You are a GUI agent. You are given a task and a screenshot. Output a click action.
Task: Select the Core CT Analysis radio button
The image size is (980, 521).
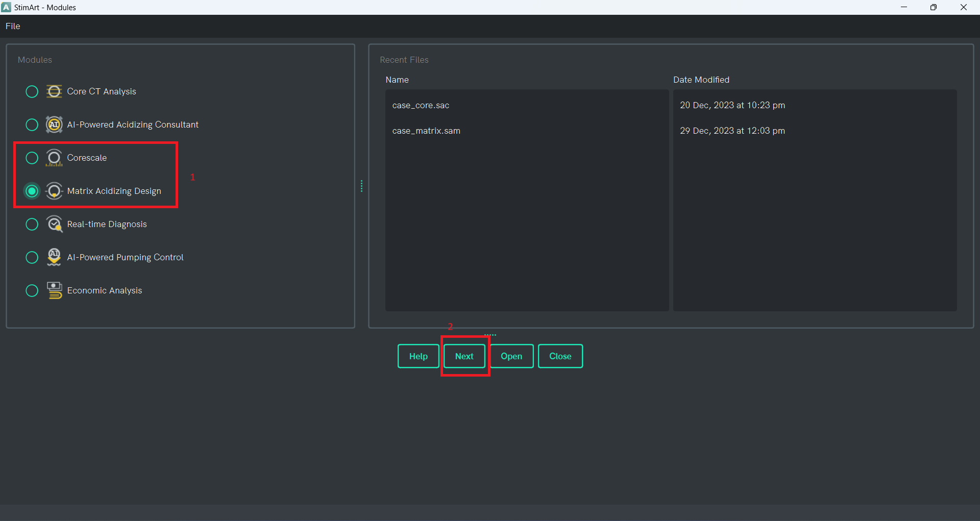pos(31,91)
